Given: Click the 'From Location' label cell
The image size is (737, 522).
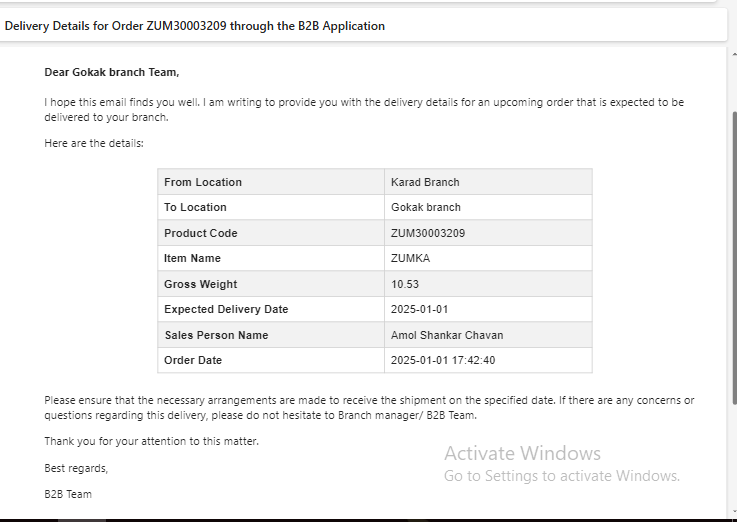Looking at the screenshot, I should [271, 182].
